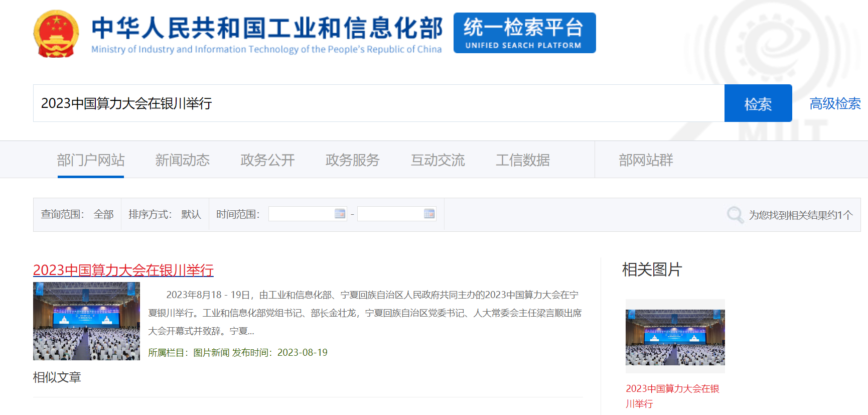Switch to 工信数据 tab
Viewport: 868px width, 415px height.
[x=523, y=160]
